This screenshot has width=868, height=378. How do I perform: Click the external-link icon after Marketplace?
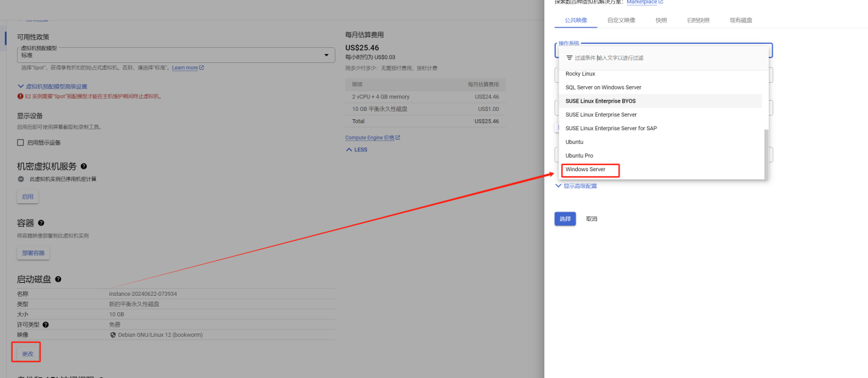tap(661, 2)
